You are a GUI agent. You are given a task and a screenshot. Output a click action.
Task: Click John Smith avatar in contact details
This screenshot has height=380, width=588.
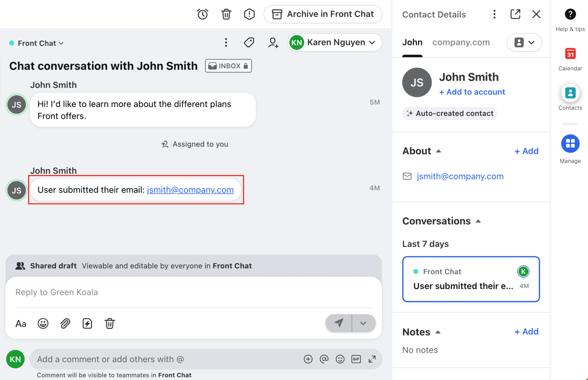[x=417, y=82]
